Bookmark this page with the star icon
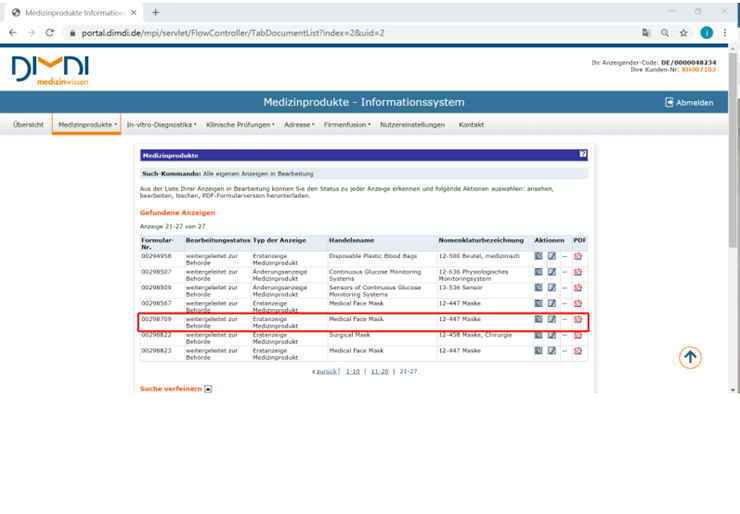 pos(684,33)
